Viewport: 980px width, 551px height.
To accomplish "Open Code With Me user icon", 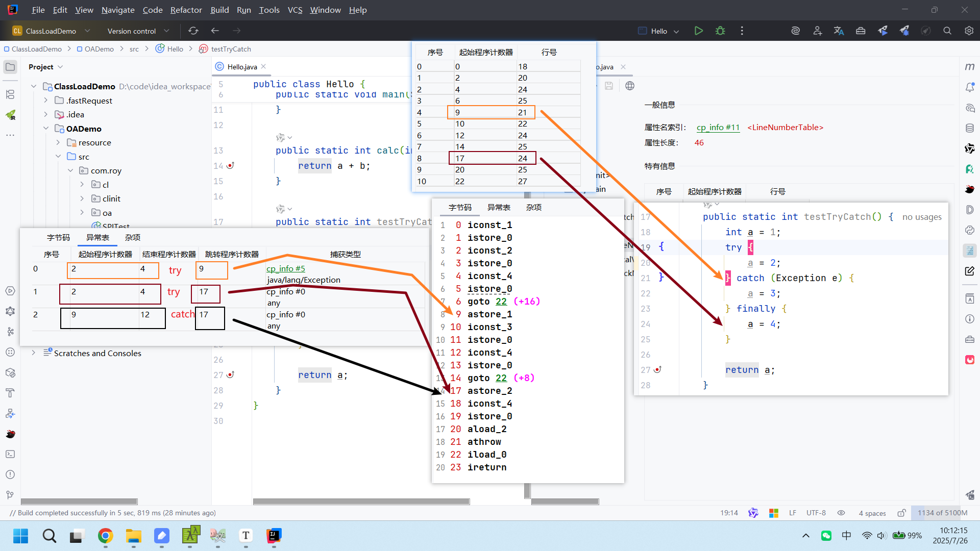I will coord(817,31).
